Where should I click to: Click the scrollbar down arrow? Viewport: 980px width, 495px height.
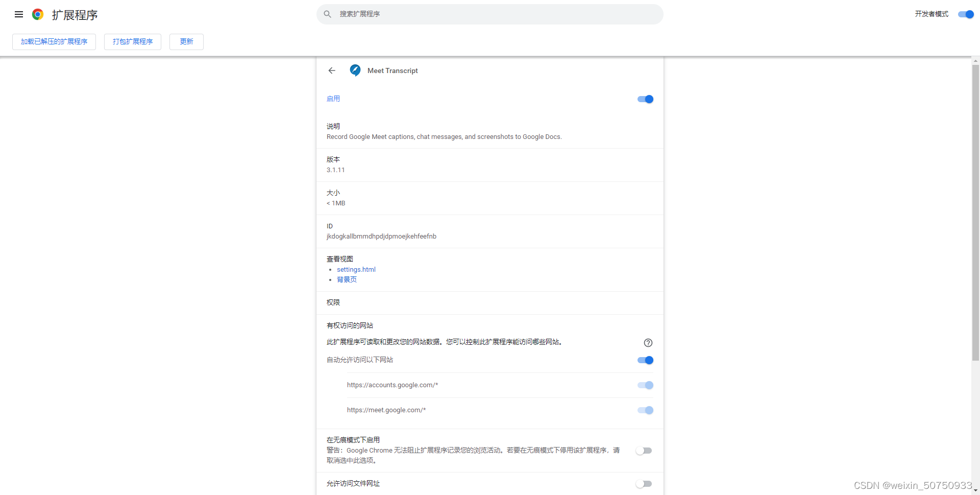(x=975, y=490)
